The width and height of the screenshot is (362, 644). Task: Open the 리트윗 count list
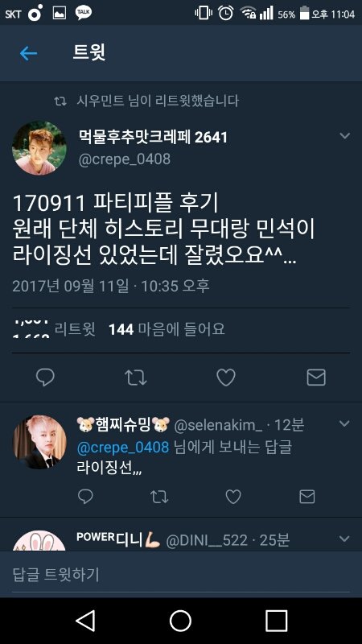(54, 329)
